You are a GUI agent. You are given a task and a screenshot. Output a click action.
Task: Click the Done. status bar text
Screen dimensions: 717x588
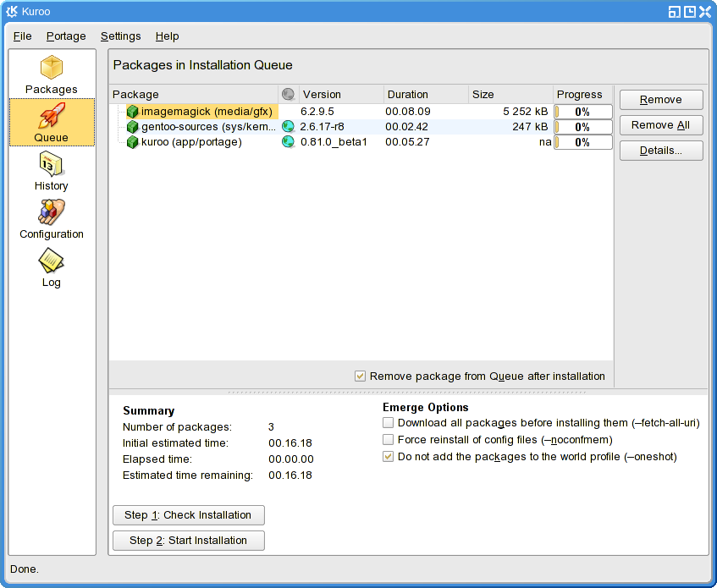25,569
